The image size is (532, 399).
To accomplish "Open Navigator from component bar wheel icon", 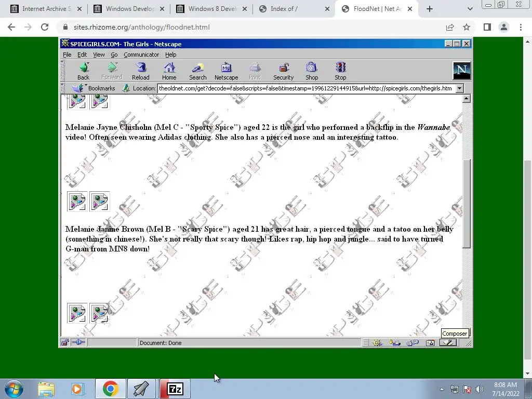I will click(x=377, y=343).
